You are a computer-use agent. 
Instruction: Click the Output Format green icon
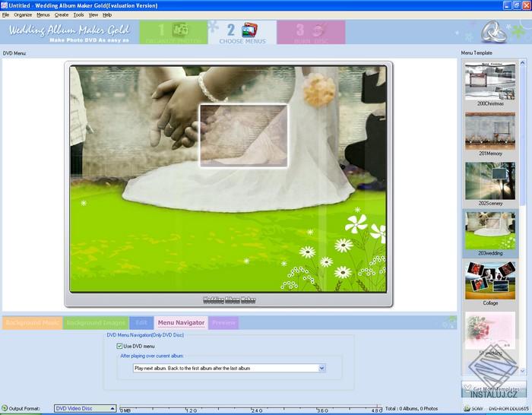point(5,409)
